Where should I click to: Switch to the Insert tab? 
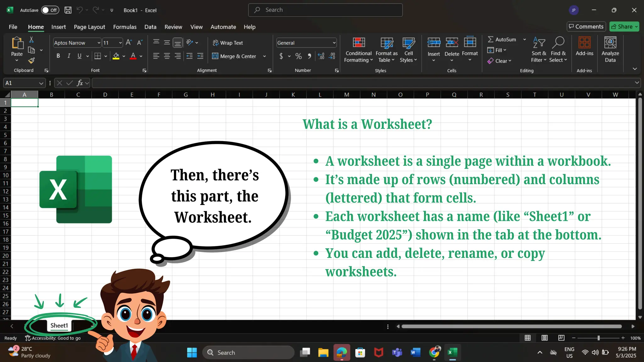pos(58,27)
